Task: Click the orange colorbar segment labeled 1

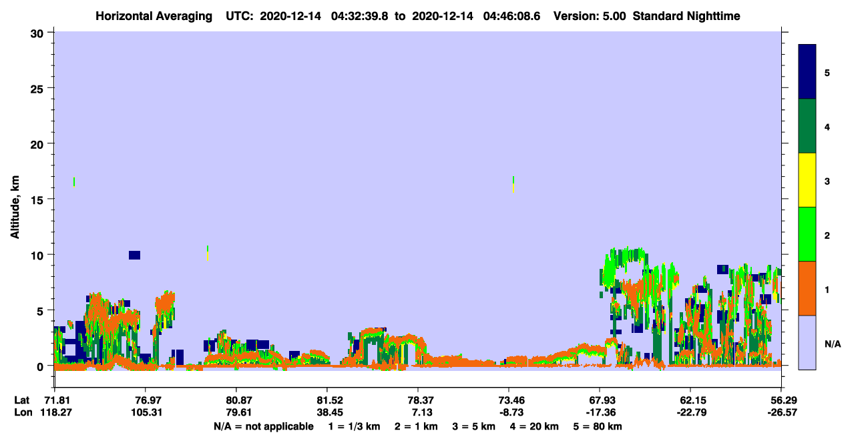Action: [807, 288]
